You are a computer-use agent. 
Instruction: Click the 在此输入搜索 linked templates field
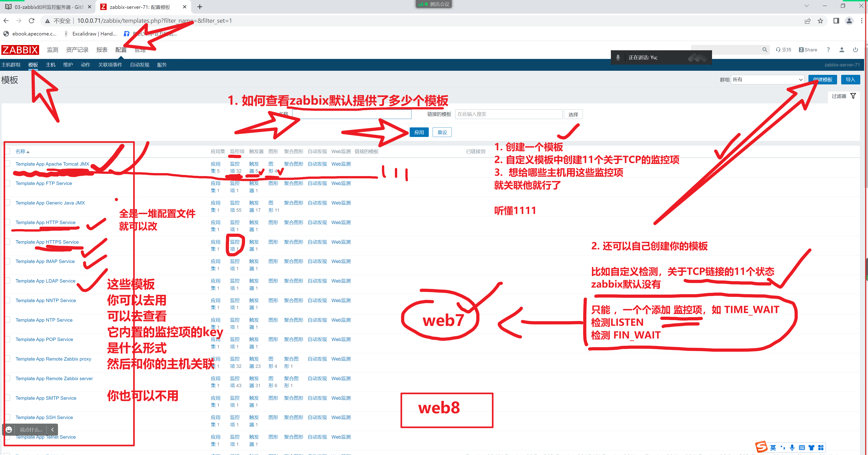point(509,114)
